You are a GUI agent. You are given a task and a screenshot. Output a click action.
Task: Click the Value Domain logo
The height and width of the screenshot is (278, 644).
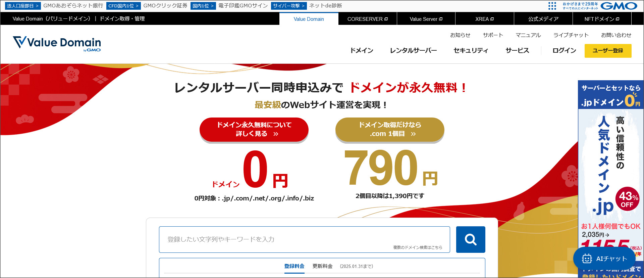(57, 44)
